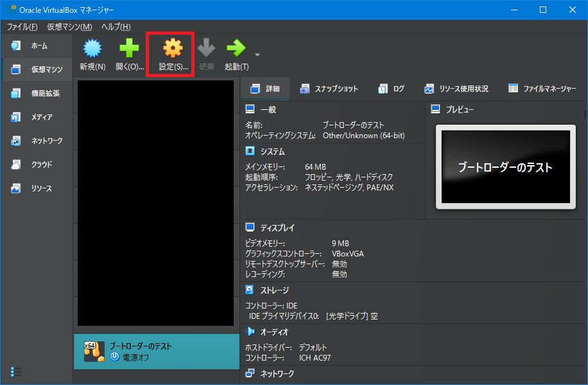The image size is (588, 385).
Task: Click the ディスプレイ monitor icon
Action: [x=250, y=228]
